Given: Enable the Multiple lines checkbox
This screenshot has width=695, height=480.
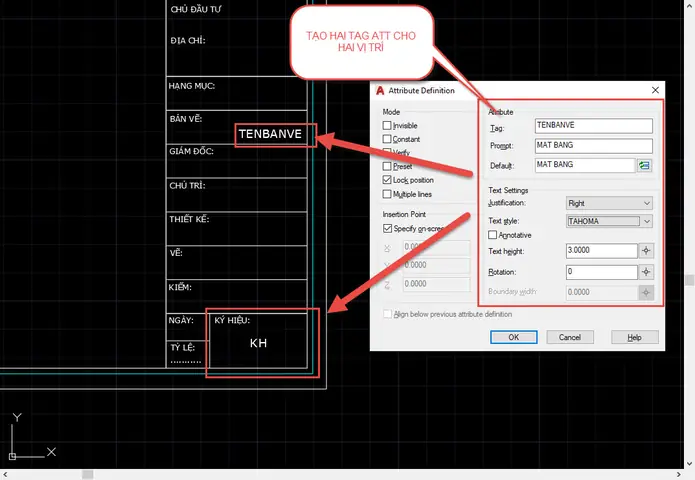Looking at the screenshot, I should click(x=387, y=194).
